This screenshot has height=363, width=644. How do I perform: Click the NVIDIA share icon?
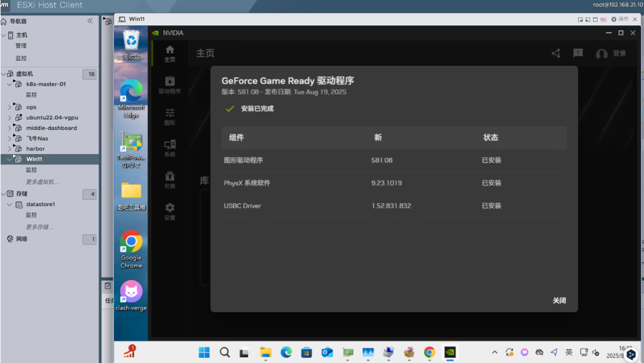(x=556, y=53)
